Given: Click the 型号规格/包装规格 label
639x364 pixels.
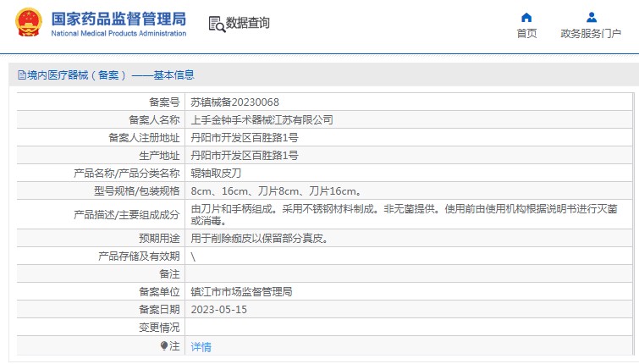Looking at the screenshot, I should (137, 191).
